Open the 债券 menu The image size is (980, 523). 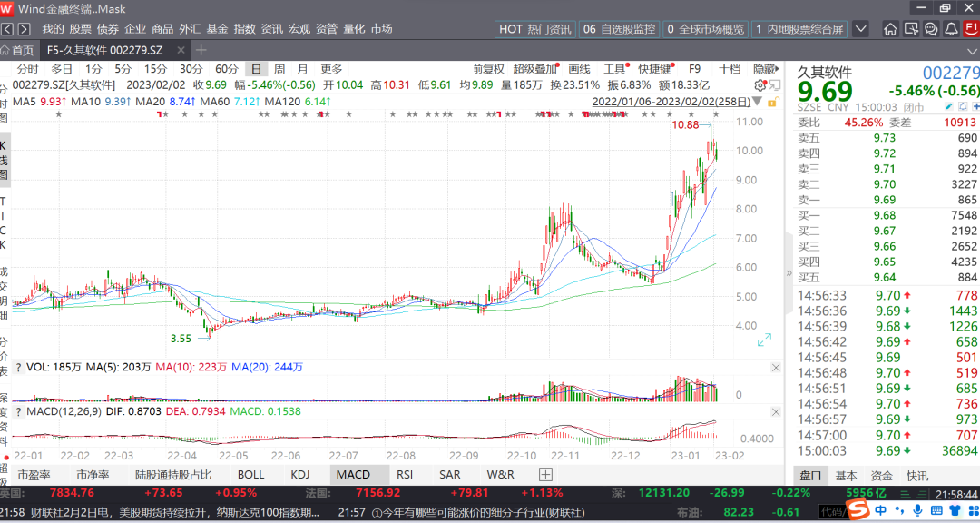click(107, 29)
